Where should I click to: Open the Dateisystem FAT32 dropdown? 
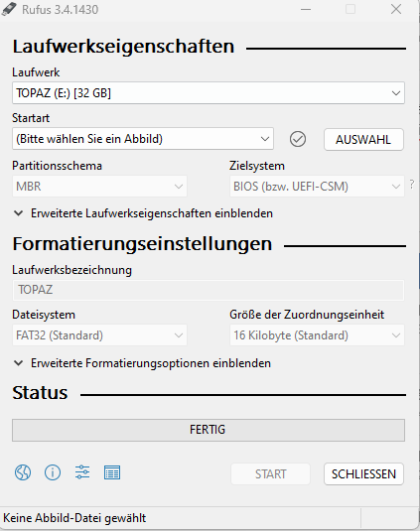click(x=99, y=335)
